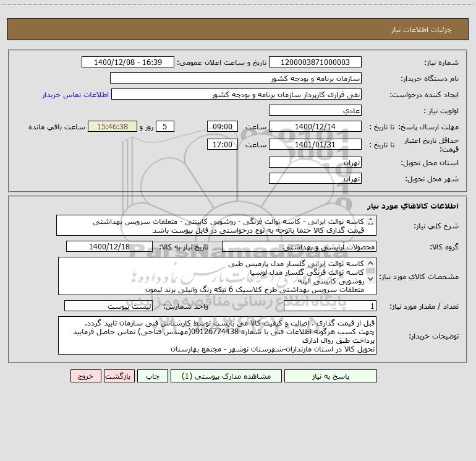Click the general description text area
The height and width of the screenshot is (461, 476).
(x=216, y=225)
